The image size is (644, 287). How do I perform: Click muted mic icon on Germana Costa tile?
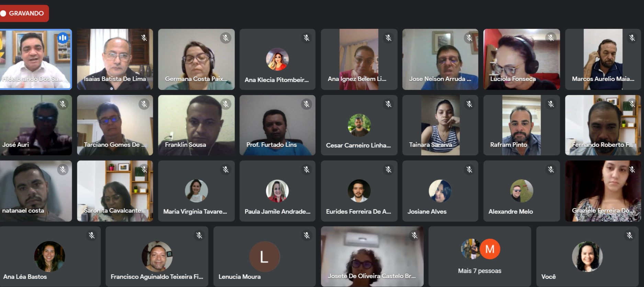(226, 38)
